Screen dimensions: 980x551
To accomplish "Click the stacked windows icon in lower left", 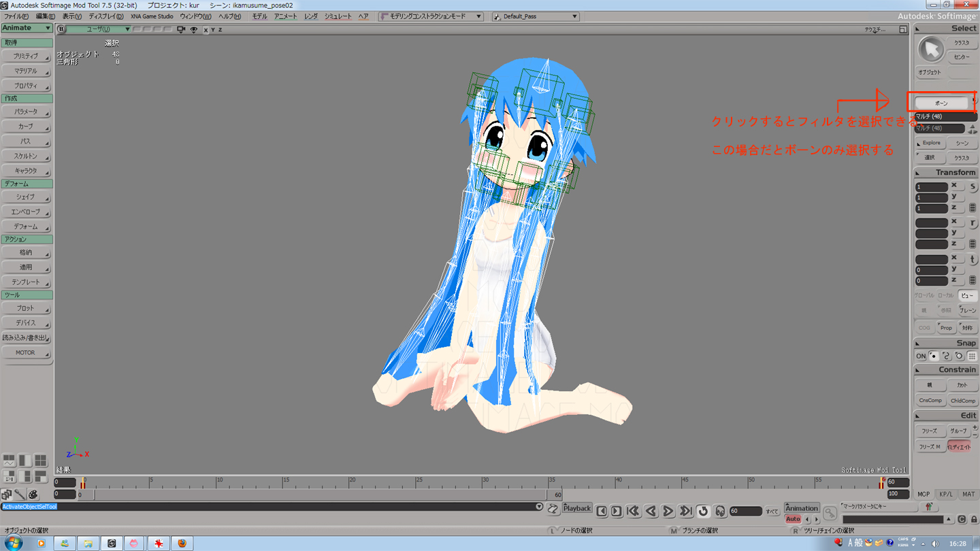I will 7,495.
